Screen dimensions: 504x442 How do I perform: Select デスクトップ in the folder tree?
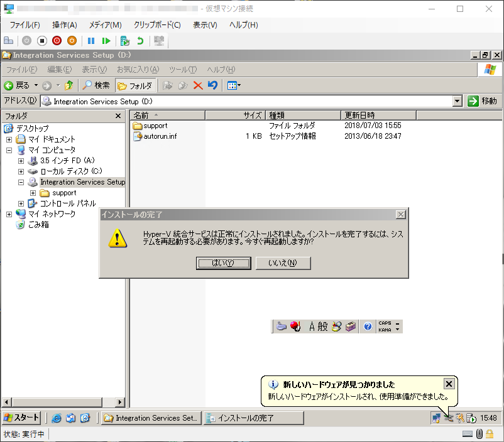tap(32, 129)
